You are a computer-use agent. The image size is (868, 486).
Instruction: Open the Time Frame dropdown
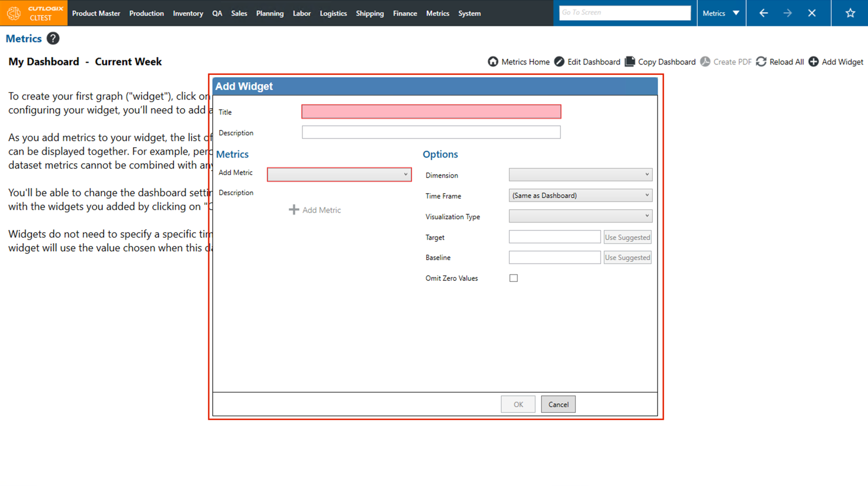click(x=580, y=196)
